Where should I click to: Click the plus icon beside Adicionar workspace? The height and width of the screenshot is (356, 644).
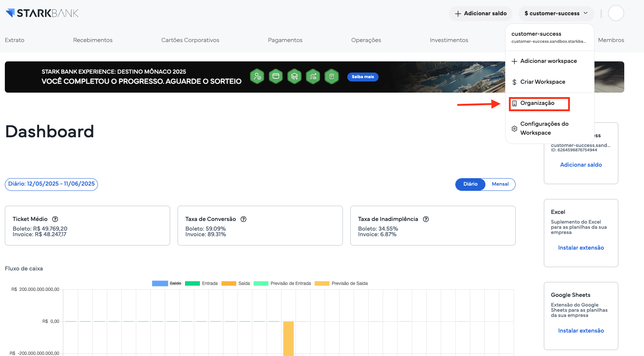[x=514, y=61]
